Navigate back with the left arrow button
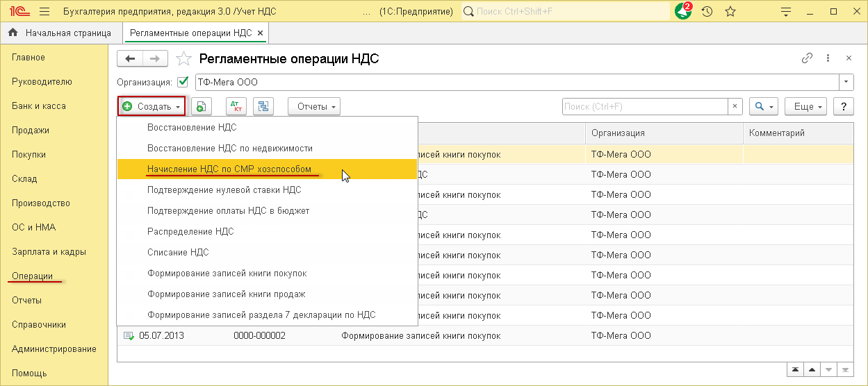Viewport: 868px width, 386px height. [130, 58]
